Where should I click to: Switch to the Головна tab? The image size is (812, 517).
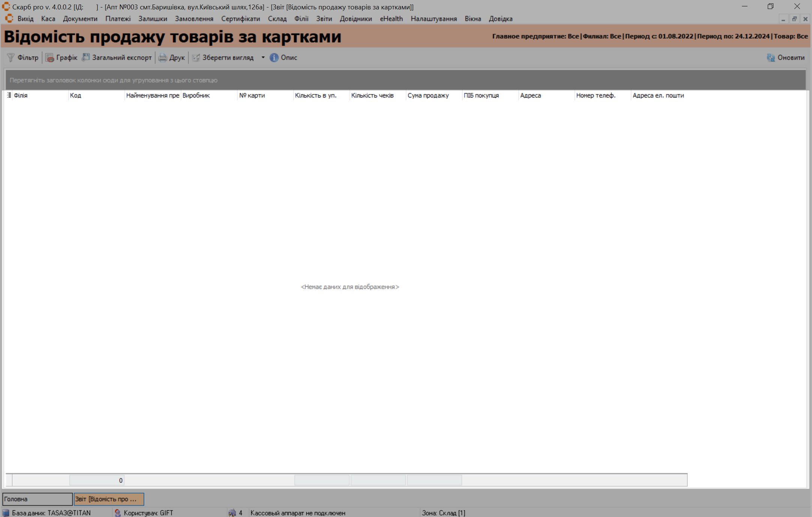coord(37,499)
